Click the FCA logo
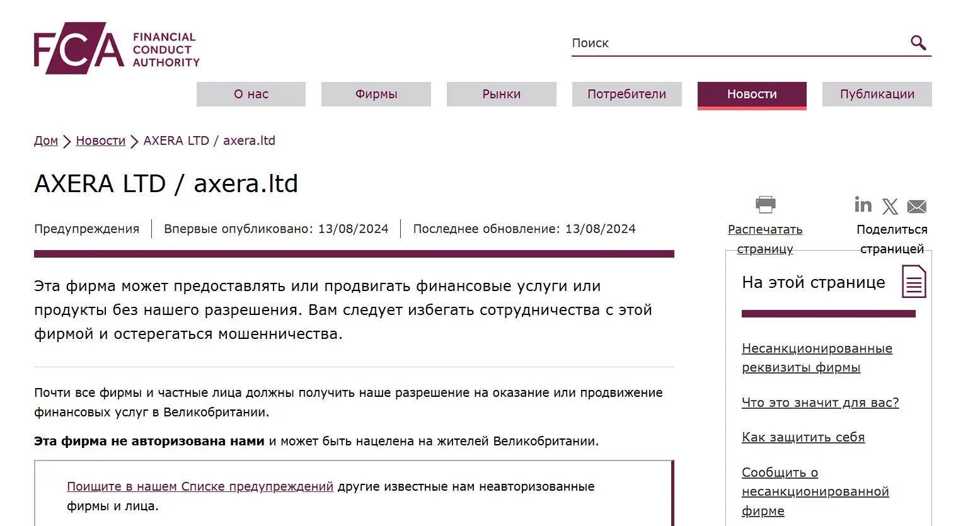Screen dimensions: 980x526 [116, 47]
